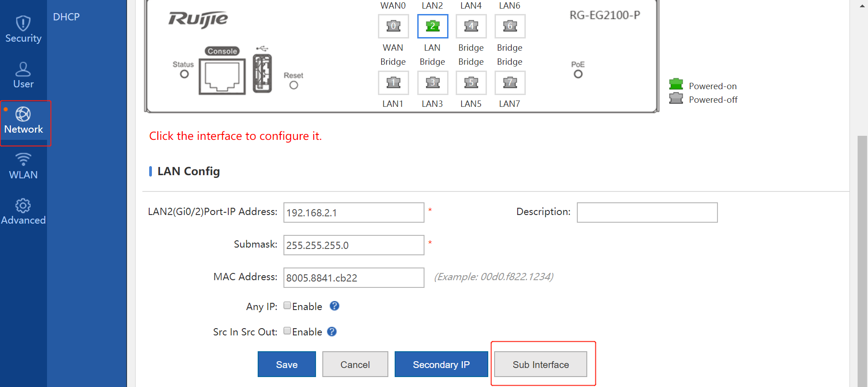
Task: Click the LAN1 port 1 icon
Action: click(x=393, y=82)
